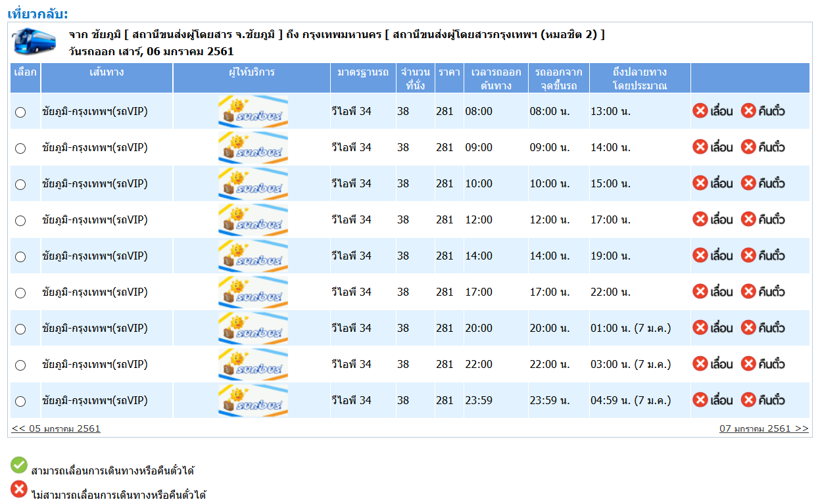
Task: Select the 09:00 departure radio button
Action: 20,149
